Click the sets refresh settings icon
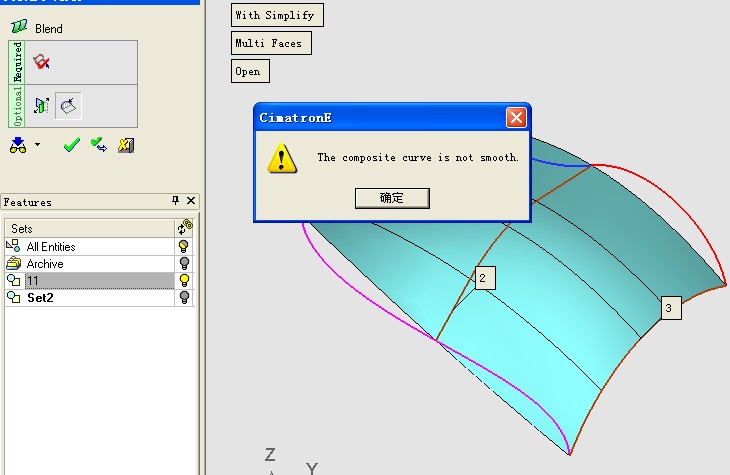The height and width of the screenshot is (475, 730). pos(184,227)
